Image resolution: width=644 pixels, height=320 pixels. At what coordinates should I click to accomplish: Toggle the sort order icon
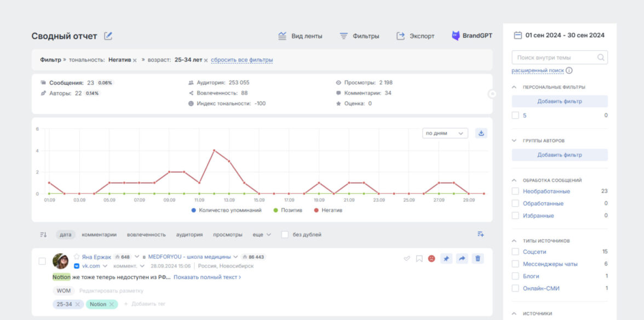click(43, 235)
